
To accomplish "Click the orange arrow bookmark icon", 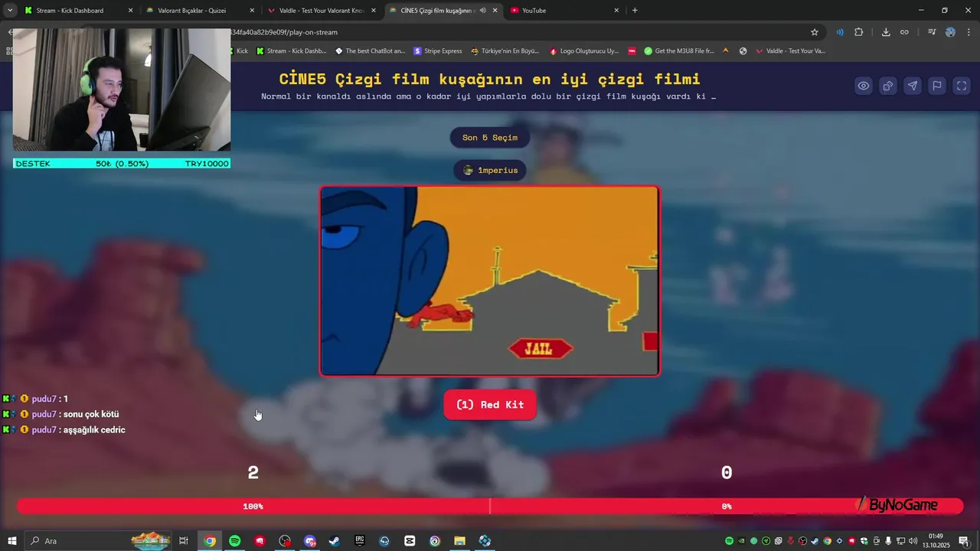I will point(726,51).
